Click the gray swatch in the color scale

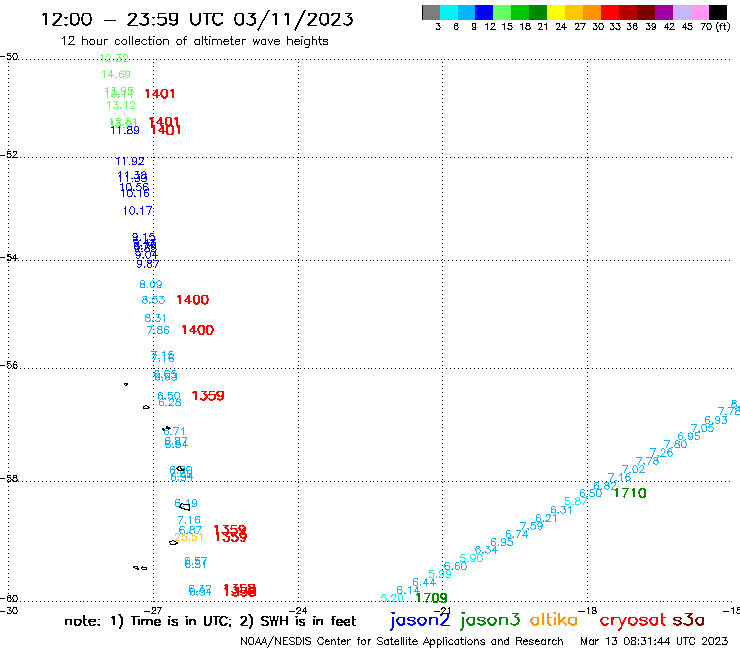pyautogui.click(x=431, y=12)
